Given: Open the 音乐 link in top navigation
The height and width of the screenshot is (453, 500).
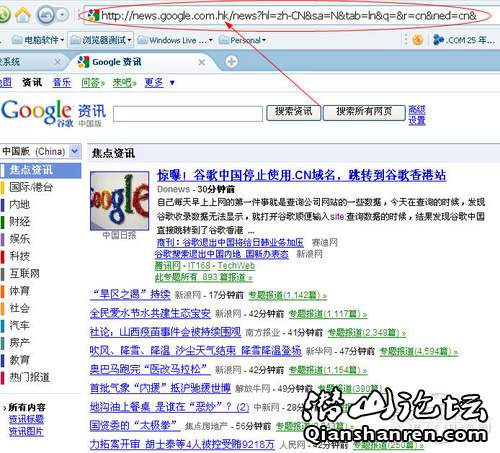Looking at the screenshot, I should [x=62, y=82].
